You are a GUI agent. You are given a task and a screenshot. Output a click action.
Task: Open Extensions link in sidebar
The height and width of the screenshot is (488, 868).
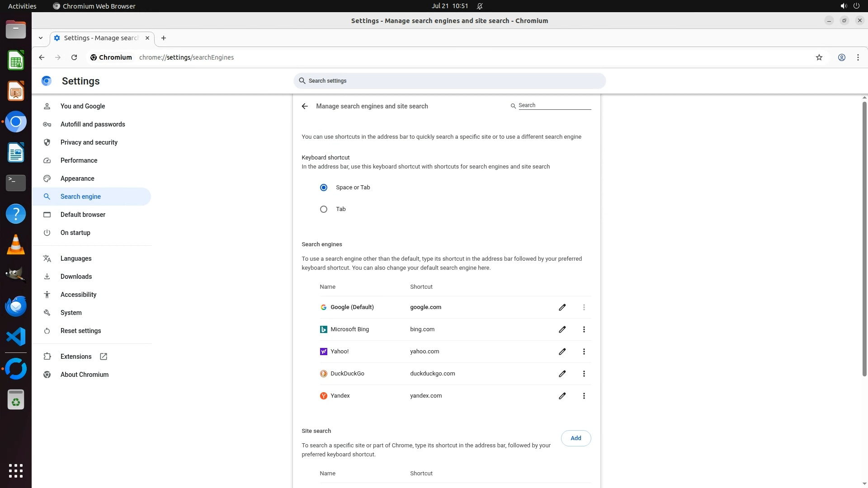76,357
